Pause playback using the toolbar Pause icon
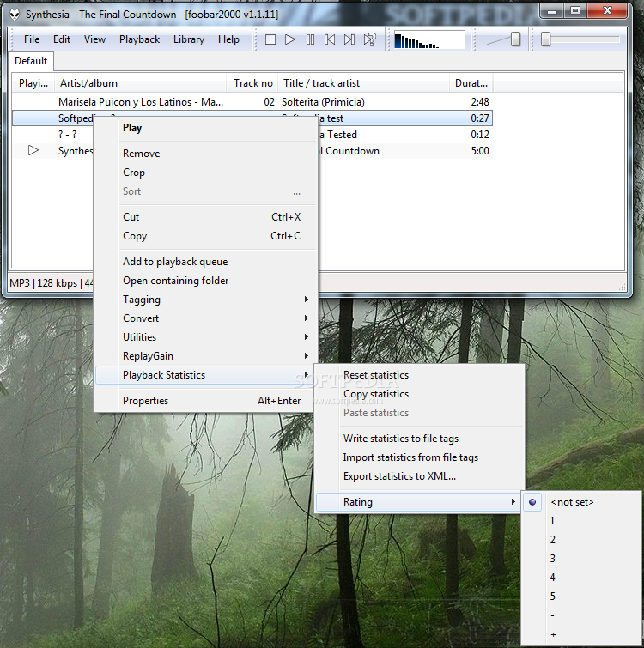This screenshot has width=644, height=648. [x=310, y=39]
